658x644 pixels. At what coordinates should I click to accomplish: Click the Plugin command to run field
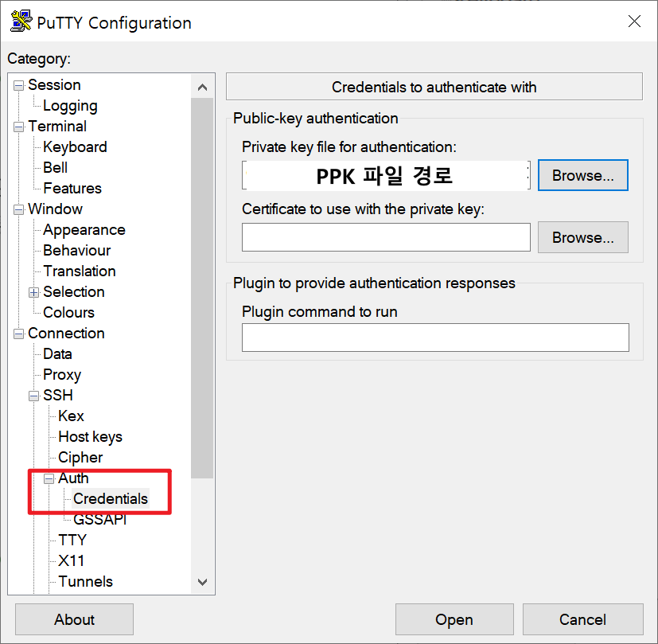click(435, 337)
